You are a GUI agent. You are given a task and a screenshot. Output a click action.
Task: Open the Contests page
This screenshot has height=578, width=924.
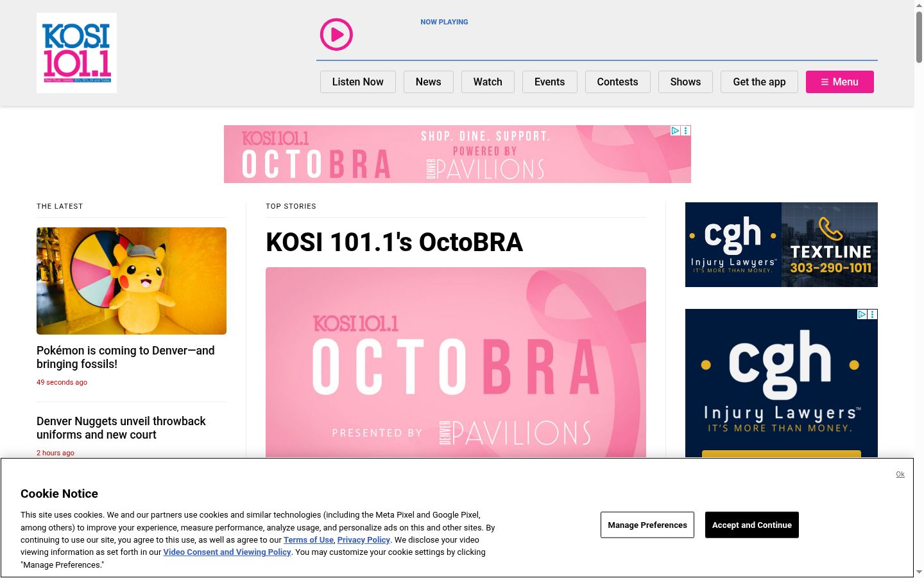[x=617, y=82]
